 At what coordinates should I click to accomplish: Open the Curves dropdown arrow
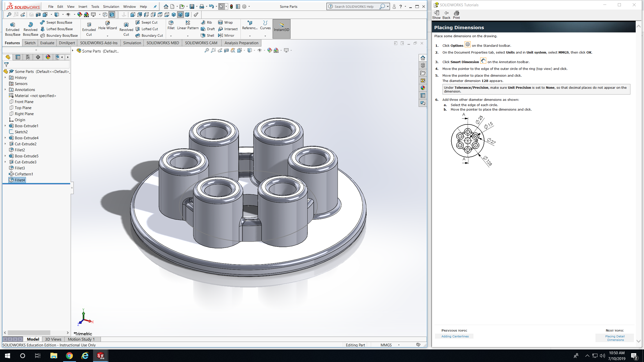tap(265, 36)
